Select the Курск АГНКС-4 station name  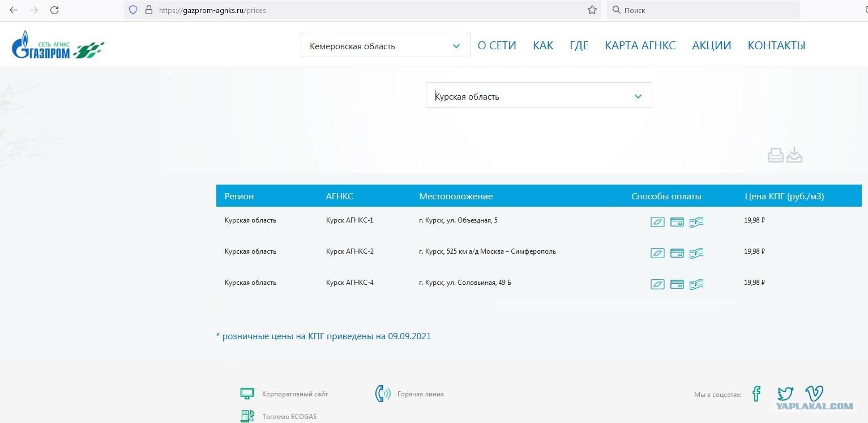349,283
